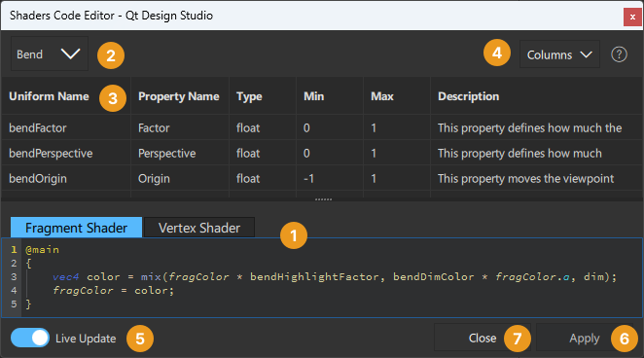Viewport: 644px width, 358px height.
Task: Click the Perspective property name cell
Action: point(180,153)
